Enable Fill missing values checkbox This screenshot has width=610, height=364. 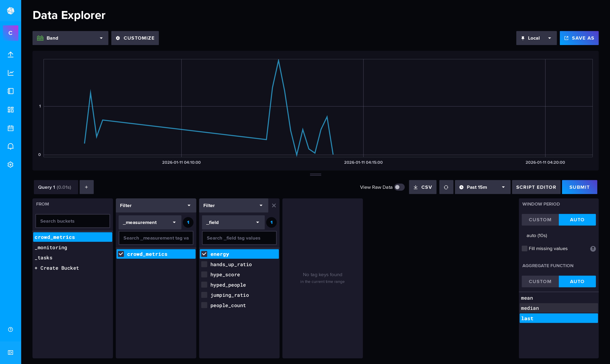525,249
